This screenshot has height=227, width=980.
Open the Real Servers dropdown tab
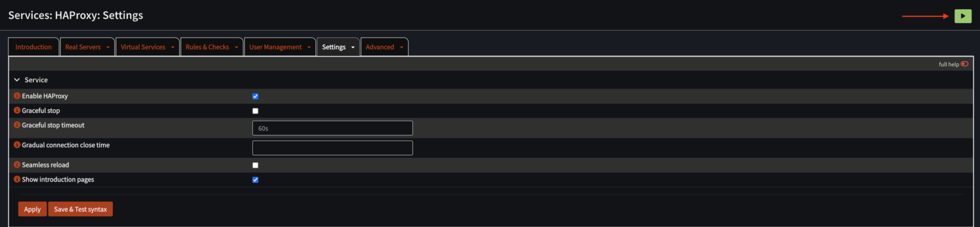[x=87, y=47]
